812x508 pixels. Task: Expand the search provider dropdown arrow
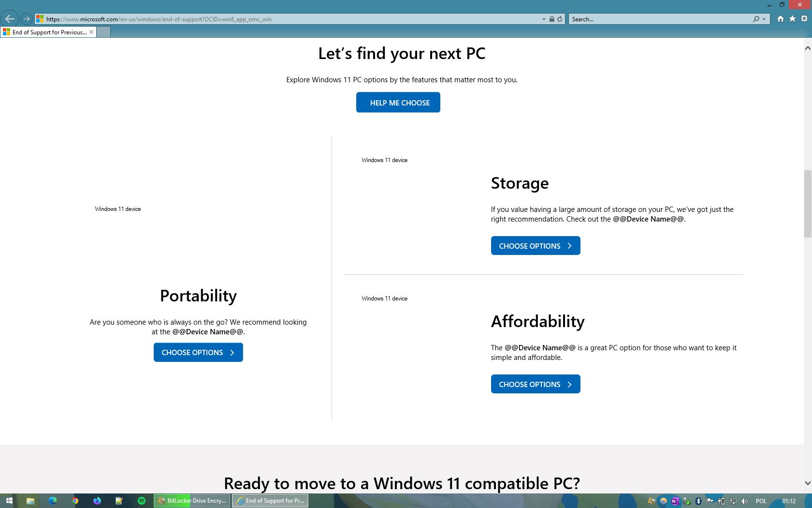(764, 19)
